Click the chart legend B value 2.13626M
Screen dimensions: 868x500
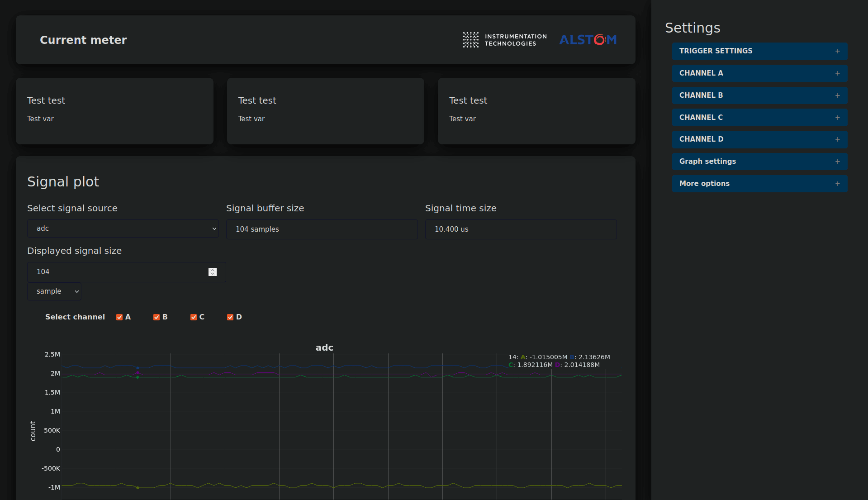[594, 357]
